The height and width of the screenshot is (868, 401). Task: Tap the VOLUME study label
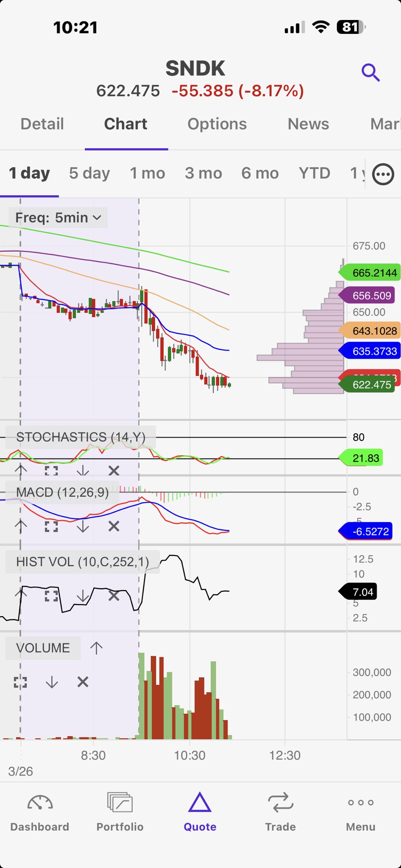click(x=43, y=648)
